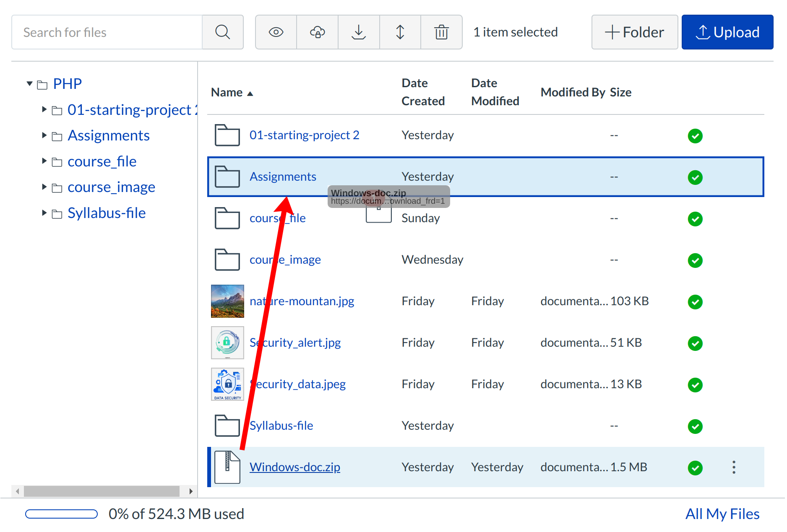
Task: Click the Windows-doc.zip file icon
Action: click(x=227, y=467)
